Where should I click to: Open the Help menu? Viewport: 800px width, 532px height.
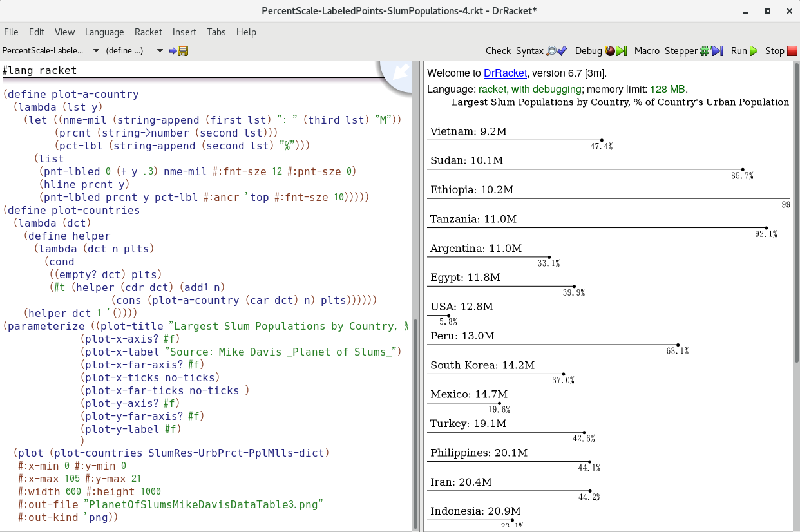pyautogui.click(x=246, y=32)
